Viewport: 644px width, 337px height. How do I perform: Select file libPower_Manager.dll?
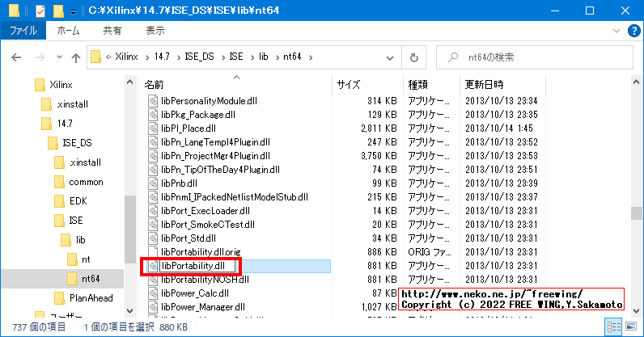point(203,307)
